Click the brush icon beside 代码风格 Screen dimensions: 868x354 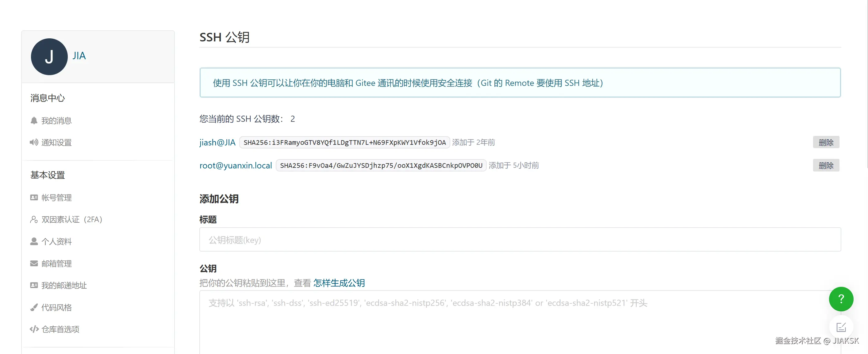pos(34,307)
